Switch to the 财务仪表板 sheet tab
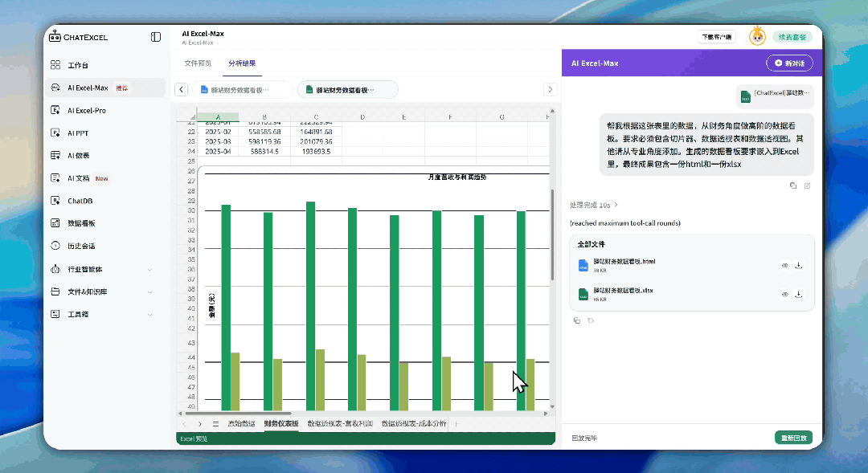Image resolution: width=868 pixels, height=473 pixels. pos(281,424)
